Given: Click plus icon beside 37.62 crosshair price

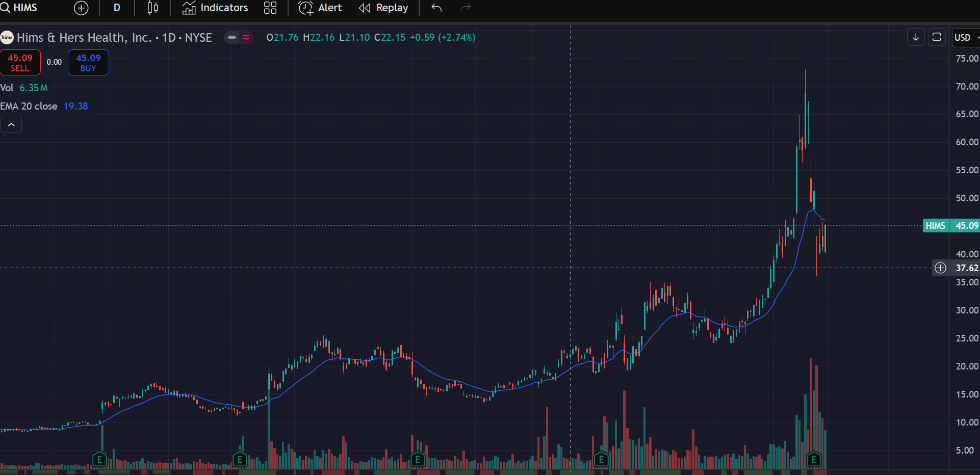Looking at the screenshot, I should (x=940, y=268).
